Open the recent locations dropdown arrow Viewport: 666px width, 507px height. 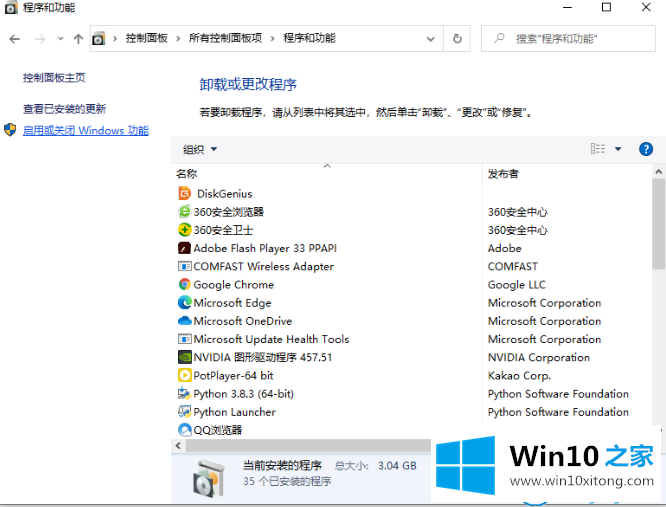[60, 39]
